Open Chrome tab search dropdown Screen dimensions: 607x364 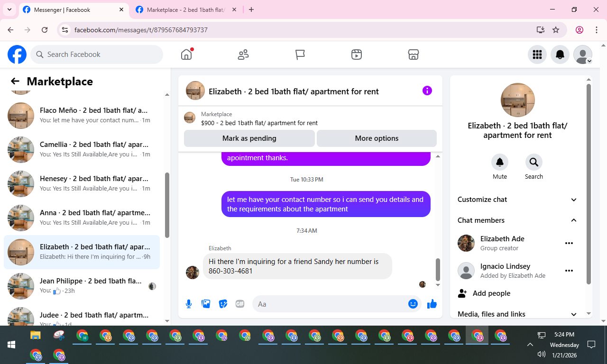pyautogui.click(x=9, y=9)
